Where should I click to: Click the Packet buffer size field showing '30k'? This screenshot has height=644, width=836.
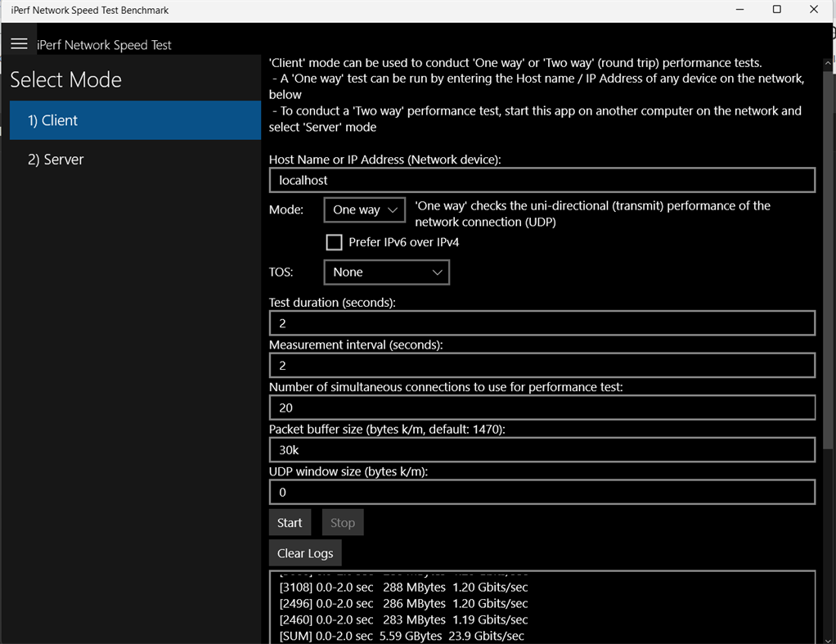[x=542, y=449]
